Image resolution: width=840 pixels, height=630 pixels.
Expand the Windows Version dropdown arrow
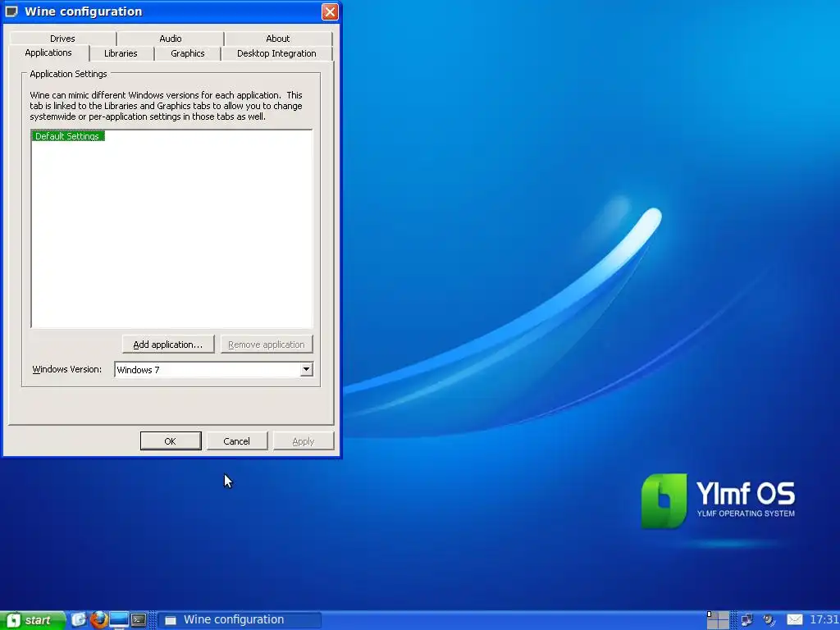[306, 369]
